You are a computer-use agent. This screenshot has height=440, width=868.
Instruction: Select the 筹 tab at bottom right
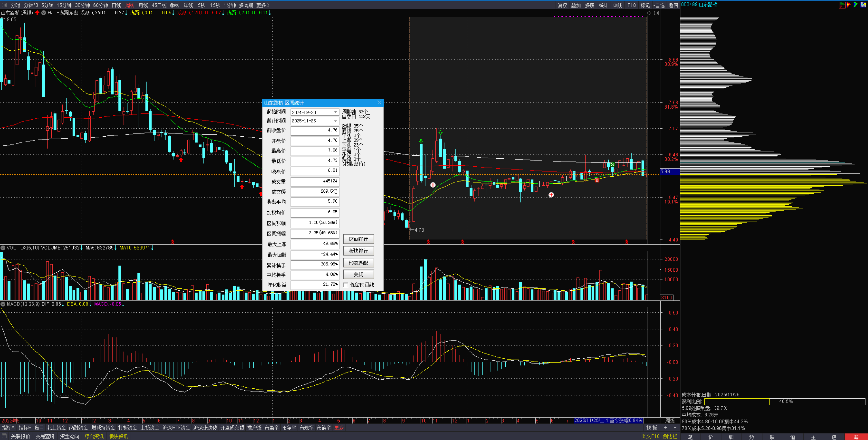coord(856,437)
